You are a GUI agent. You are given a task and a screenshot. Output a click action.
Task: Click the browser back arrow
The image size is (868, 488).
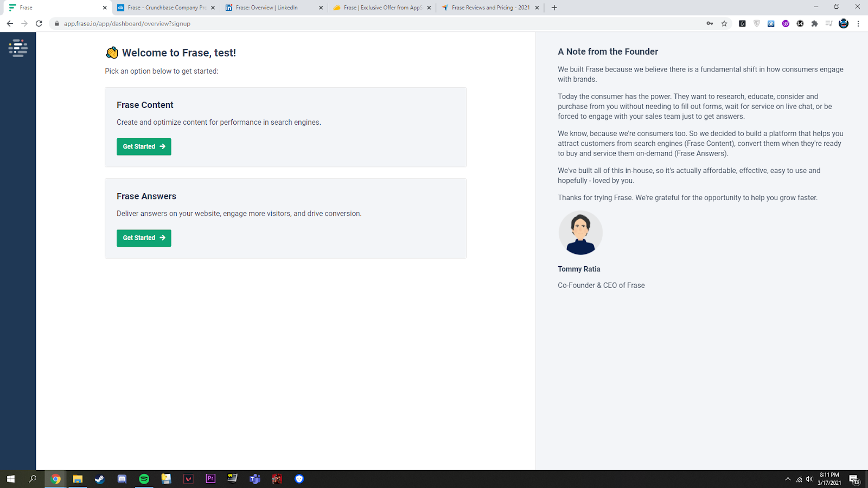tap(10, 23)
